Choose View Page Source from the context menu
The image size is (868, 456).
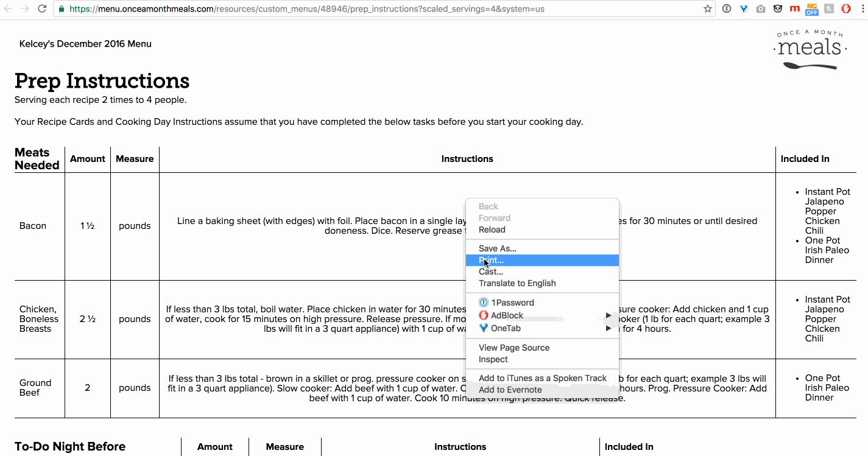tap(542, 348)
